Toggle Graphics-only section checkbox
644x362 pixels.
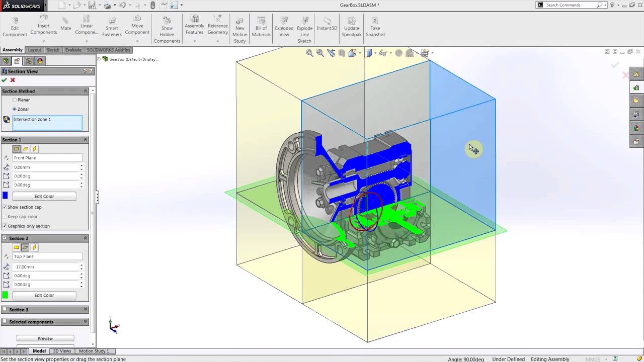coord(5,226)
